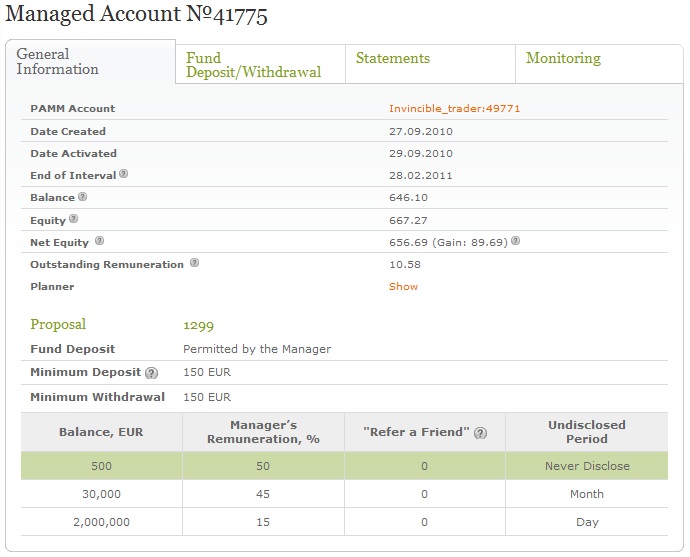Open help icon after Gain: 89.69 value

(515, 241)
